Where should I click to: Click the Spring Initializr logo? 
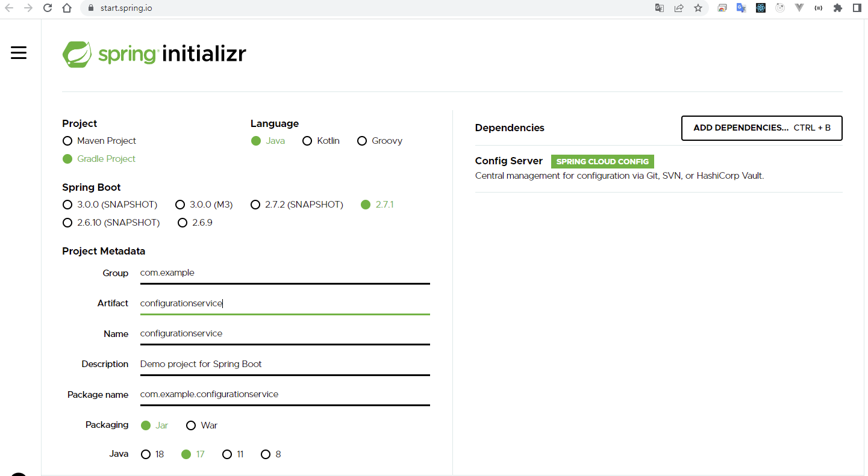pyautogui.click(x=154, y=54)
